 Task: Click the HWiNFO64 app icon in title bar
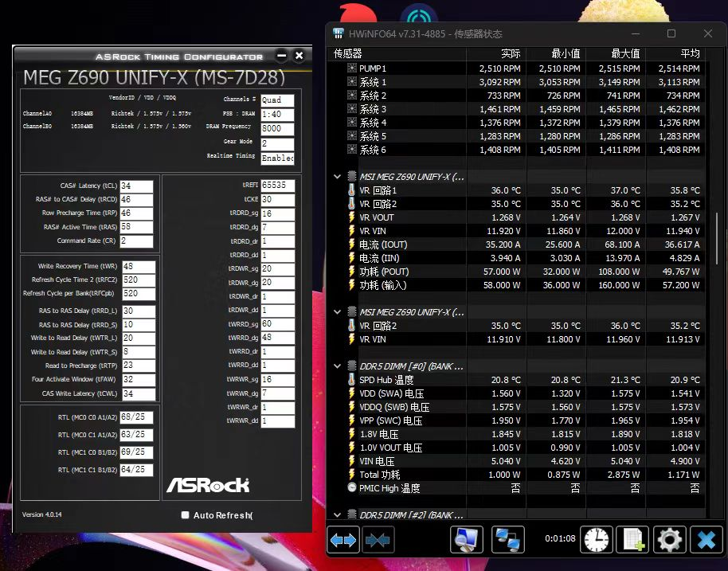coord(338,33)
